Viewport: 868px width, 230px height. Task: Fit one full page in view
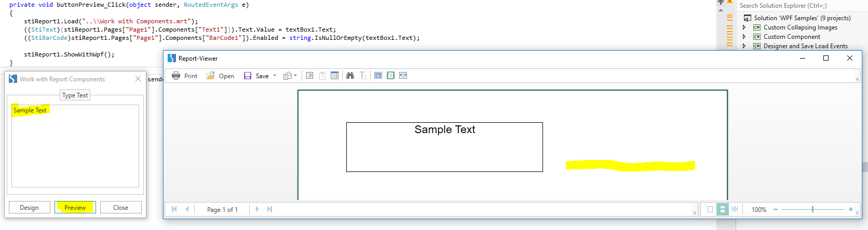click(x=390, y=76)
